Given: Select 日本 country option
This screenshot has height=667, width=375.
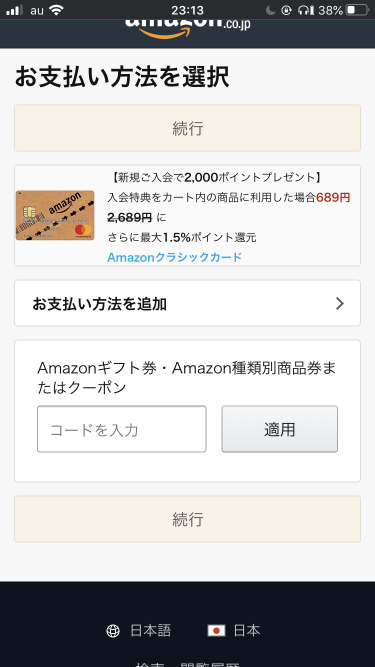Looking at the screenshot, I should click(247, 630).
